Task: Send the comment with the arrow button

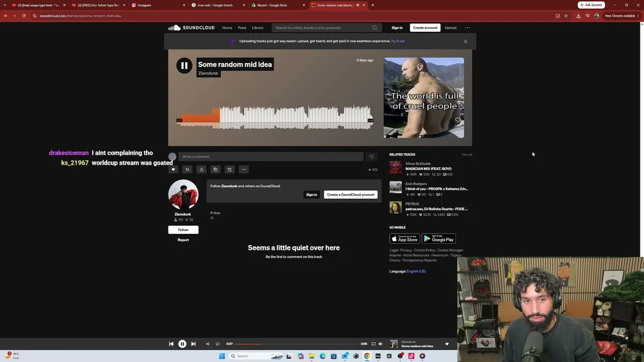Action: click(x=371, y=156)
